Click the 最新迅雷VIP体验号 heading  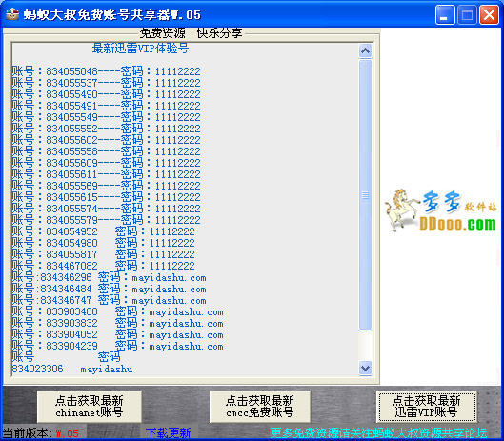[x=140, y=49]
